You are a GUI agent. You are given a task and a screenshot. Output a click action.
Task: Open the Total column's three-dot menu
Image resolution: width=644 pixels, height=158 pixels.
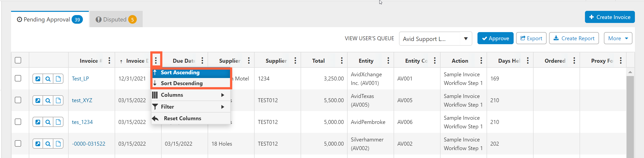[x=342, y=60]
